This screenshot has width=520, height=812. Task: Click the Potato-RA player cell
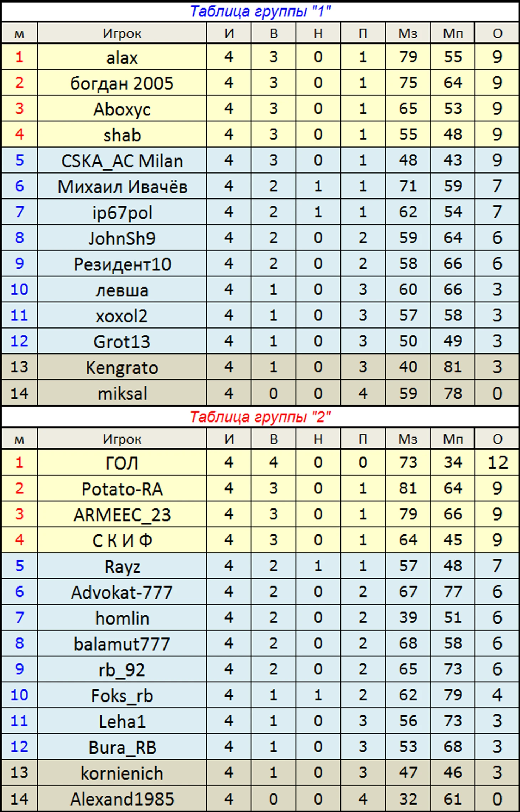pyautogui.click(x=122, y=488)
